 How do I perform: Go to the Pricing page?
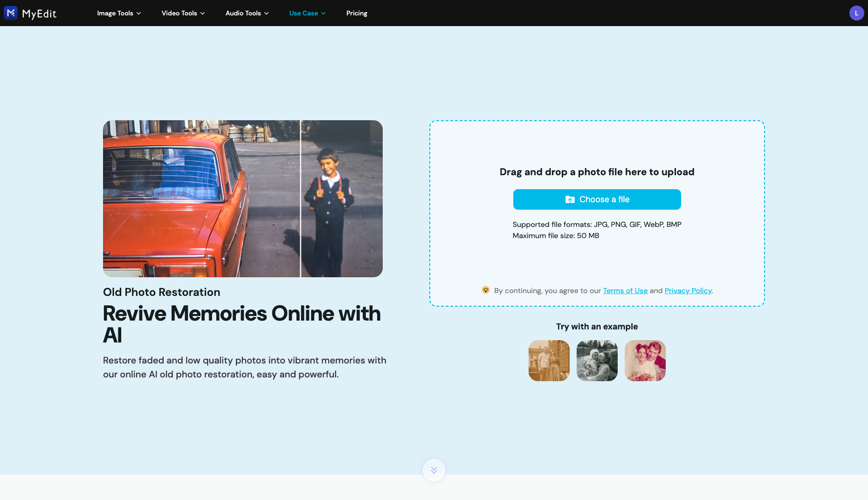pos(357,13)
